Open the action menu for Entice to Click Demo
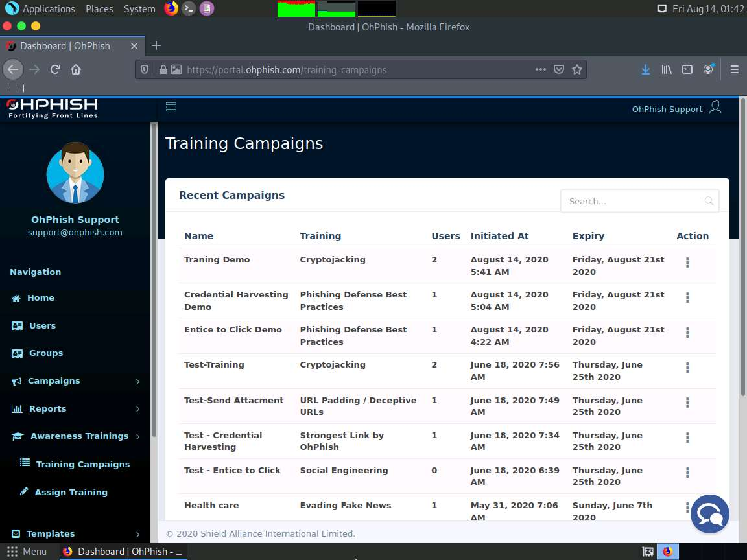Viewport: 747px width, 560px height. pos(687,332)
